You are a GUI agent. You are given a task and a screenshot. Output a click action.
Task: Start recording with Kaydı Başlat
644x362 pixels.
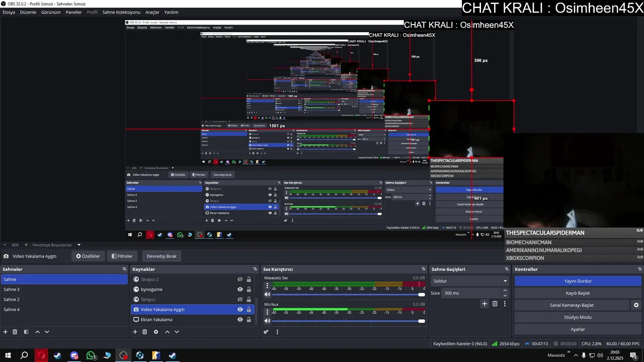[x=578, y=293]
